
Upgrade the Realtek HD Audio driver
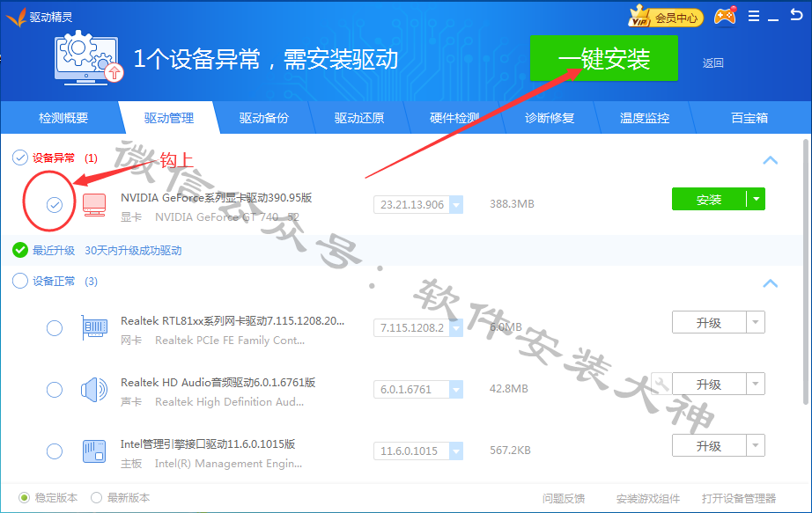[x=709, y=384]
